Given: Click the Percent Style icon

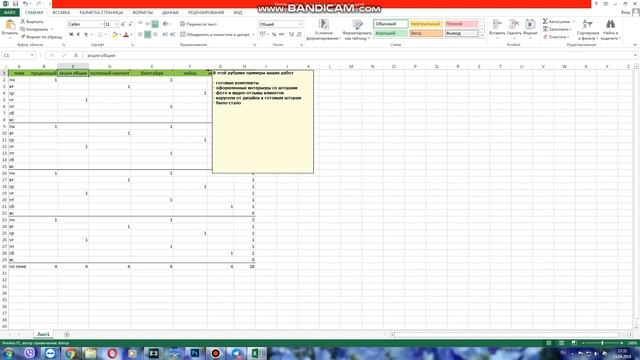Looking at the screenshot, I should [x=274, y=35].
